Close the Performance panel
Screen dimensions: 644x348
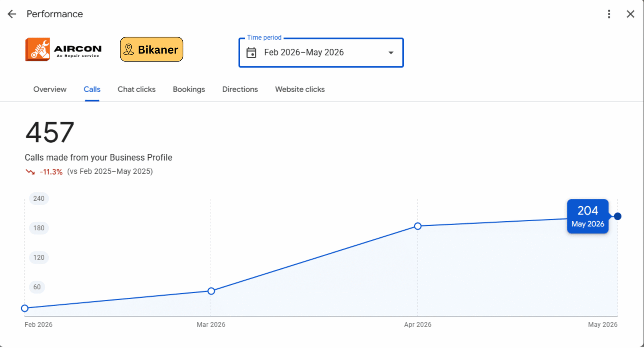point(630,14)
